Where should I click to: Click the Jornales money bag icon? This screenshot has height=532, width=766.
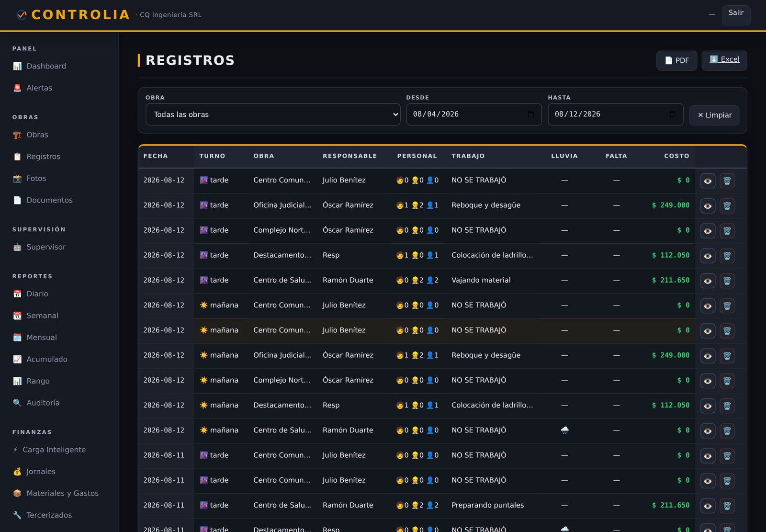(17, 472)
